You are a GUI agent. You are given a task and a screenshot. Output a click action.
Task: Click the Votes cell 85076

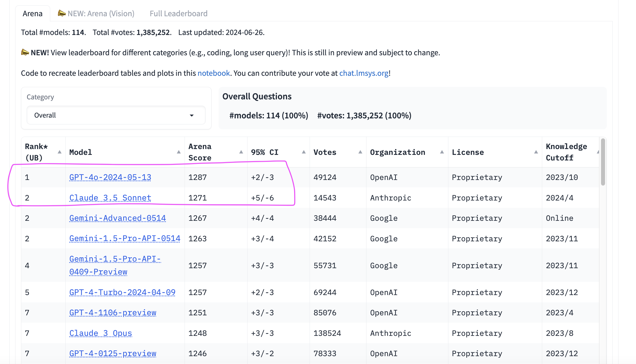[x=338, y=313]
